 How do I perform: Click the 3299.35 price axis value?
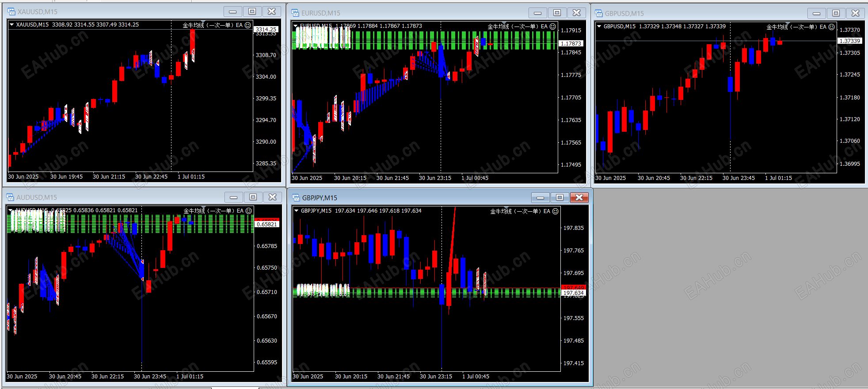point(266,98)
